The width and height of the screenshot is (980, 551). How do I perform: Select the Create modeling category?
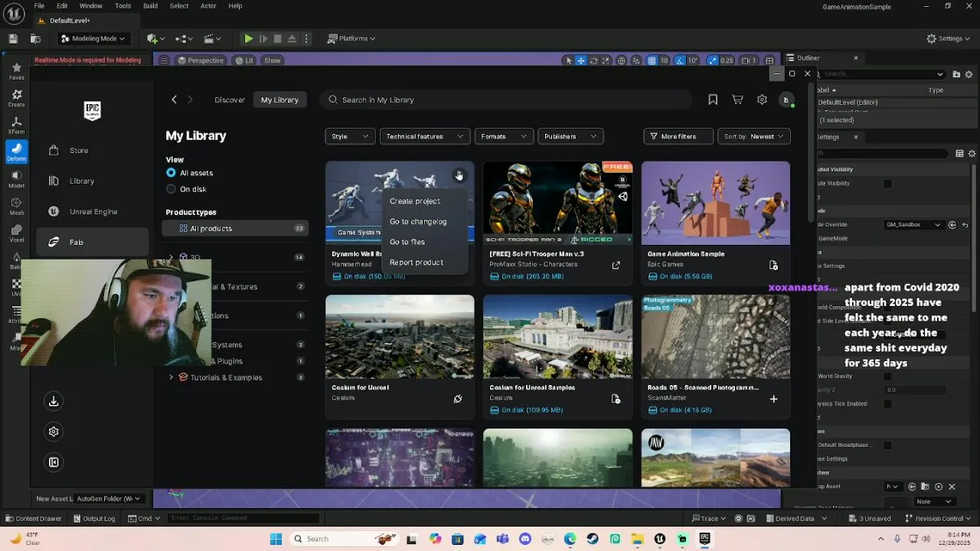[16, 98]
